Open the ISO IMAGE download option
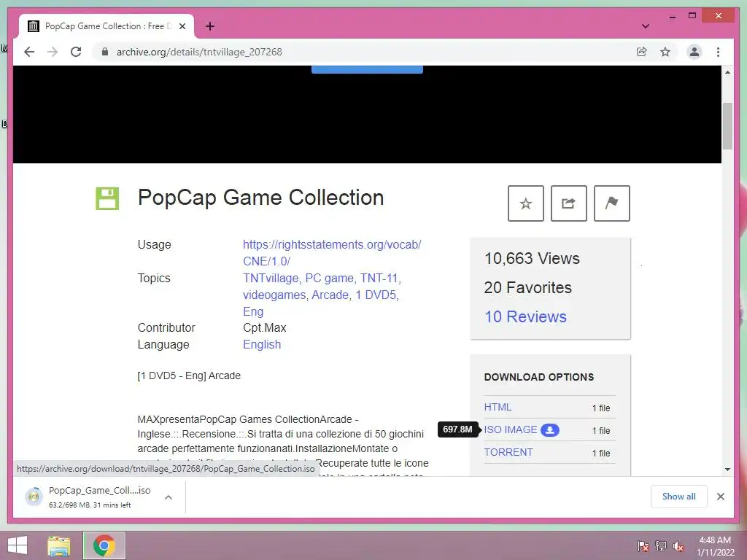Image resolution: width=747 pixels, height=560 pixels. (x=511, y=429)
